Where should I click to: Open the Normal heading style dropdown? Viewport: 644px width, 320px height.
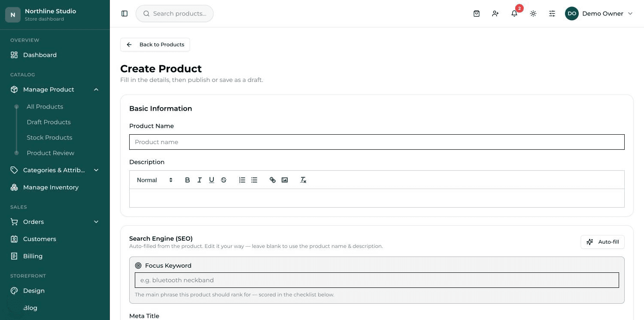click(x=155, y=180)
